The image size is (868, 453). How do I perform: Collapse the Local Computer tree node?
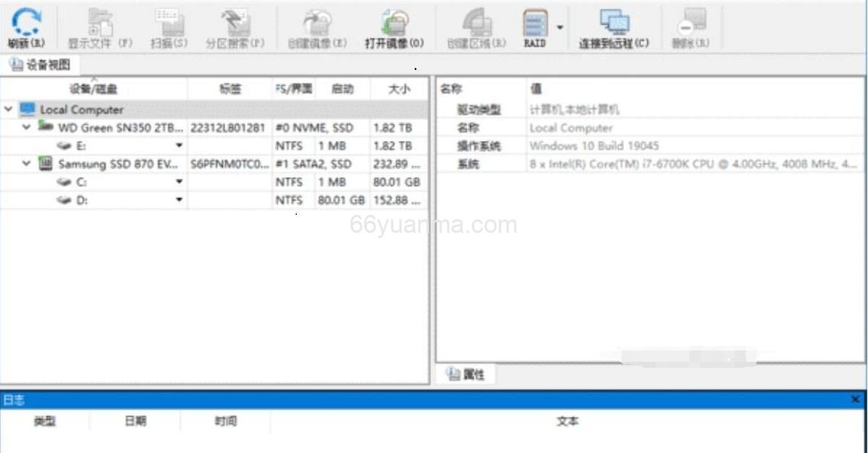(9, 109)
